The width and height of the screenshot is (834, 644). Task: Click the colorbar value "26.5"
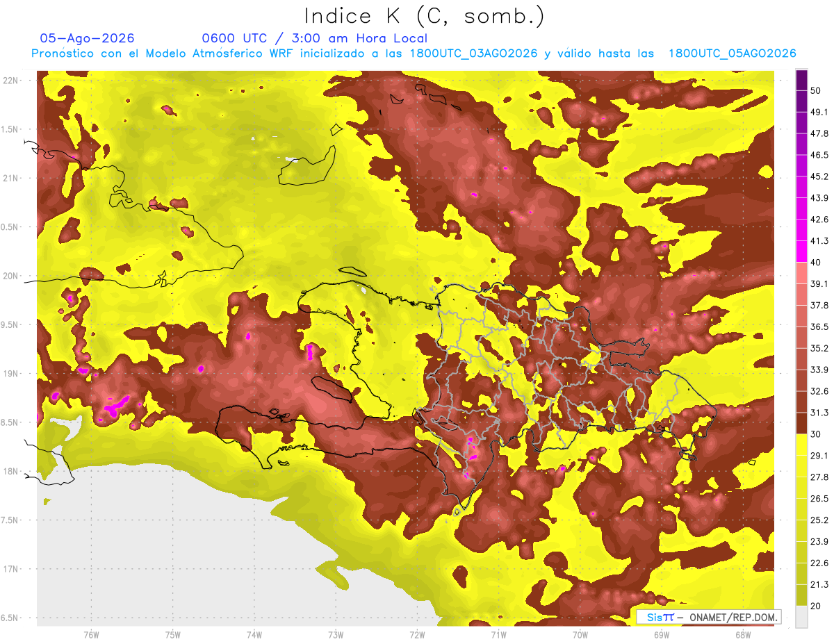[819, 499]
